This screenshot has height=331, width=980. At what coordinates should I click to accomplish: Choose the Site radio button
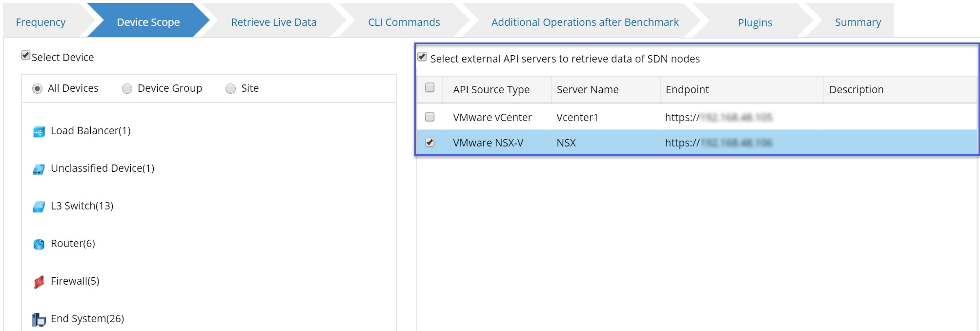[x=231, y=89]
